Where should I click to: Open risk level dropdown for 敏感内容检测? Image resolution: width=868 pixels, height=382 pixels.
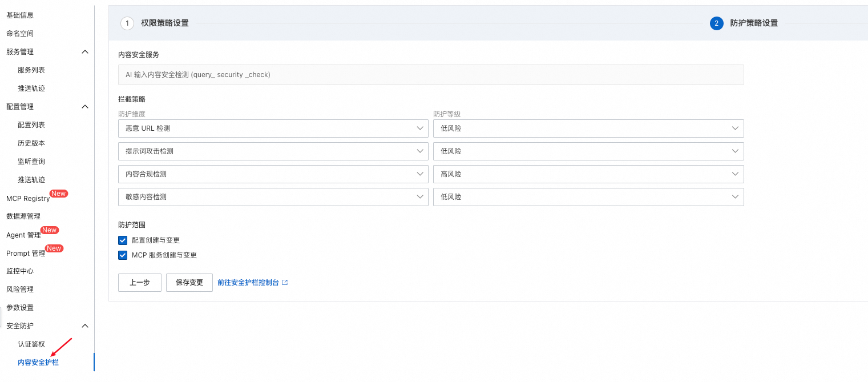[588, 197]
